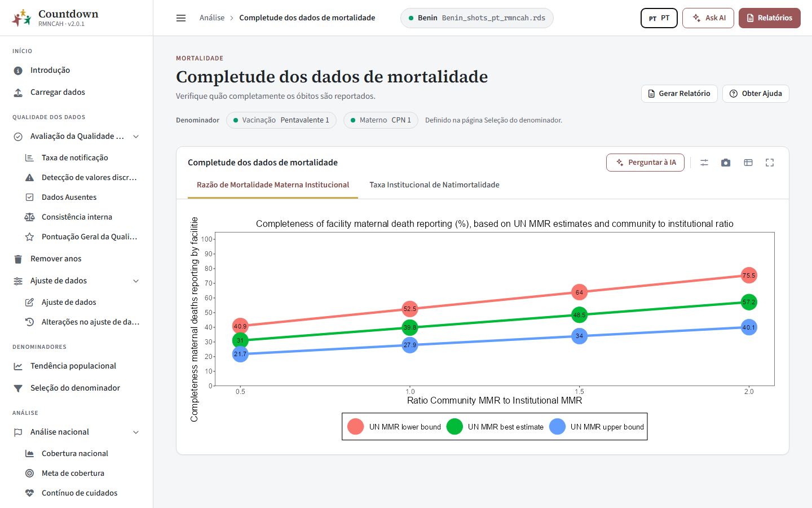The height and width of the screenshot is (508, 812).
Task: Collapse Avaliação da Qualidade section chevron
Action: (136, 137)
